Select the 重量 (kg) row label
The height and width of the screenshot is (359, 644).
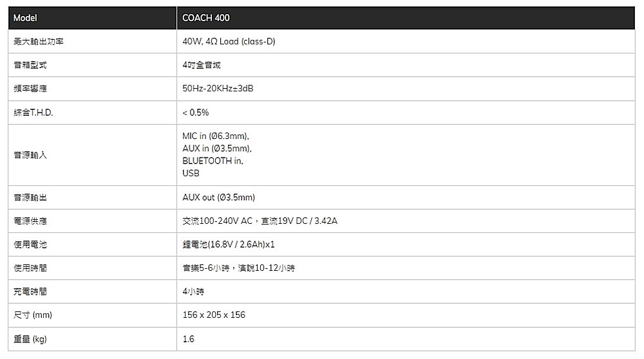coord(30,339)
